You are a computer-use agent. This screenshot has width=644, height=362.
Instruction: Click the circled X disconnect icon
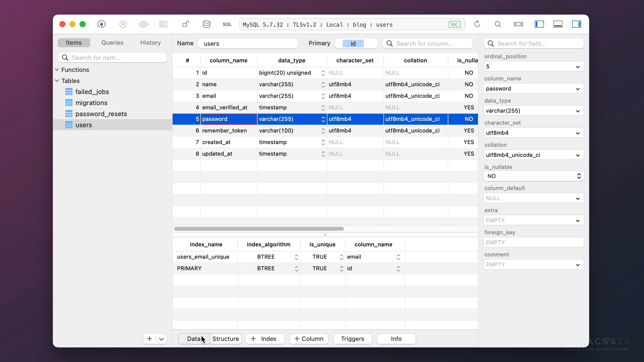[123, 24]
